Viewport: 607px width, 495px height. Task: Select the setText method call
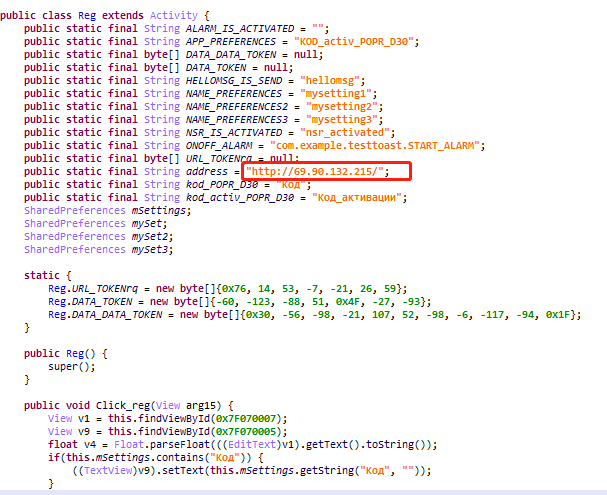tap(183, 471)
